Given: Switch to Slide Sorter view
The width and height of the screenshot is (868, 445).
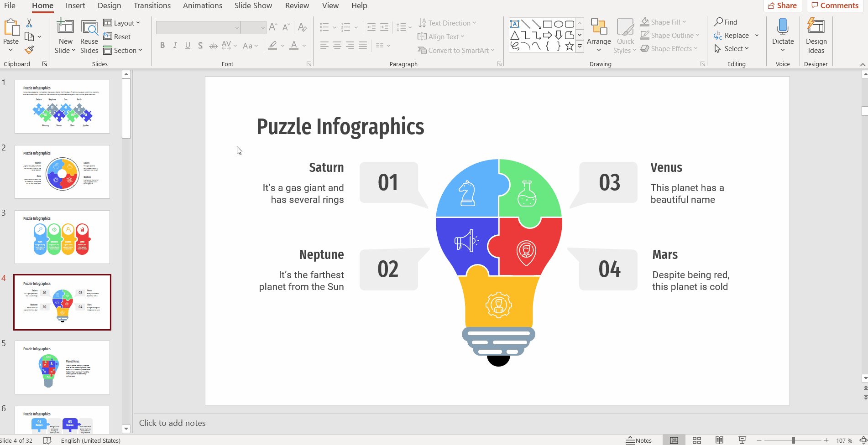Looking at the screenshot, I should 697,440.
